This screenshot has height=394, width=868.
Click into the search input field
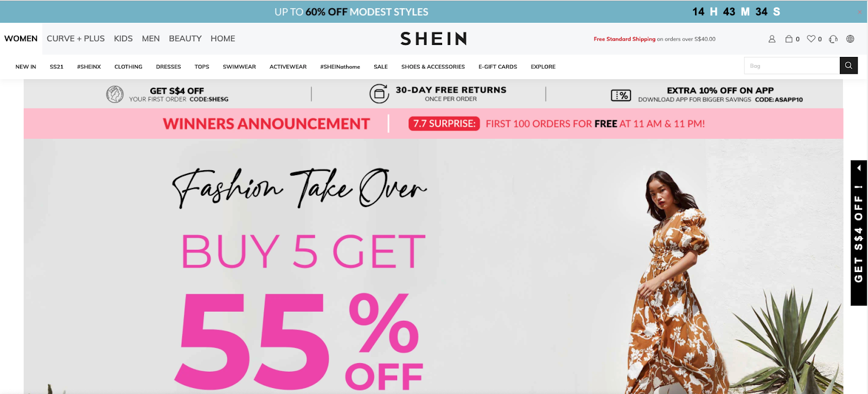[792, 66]
